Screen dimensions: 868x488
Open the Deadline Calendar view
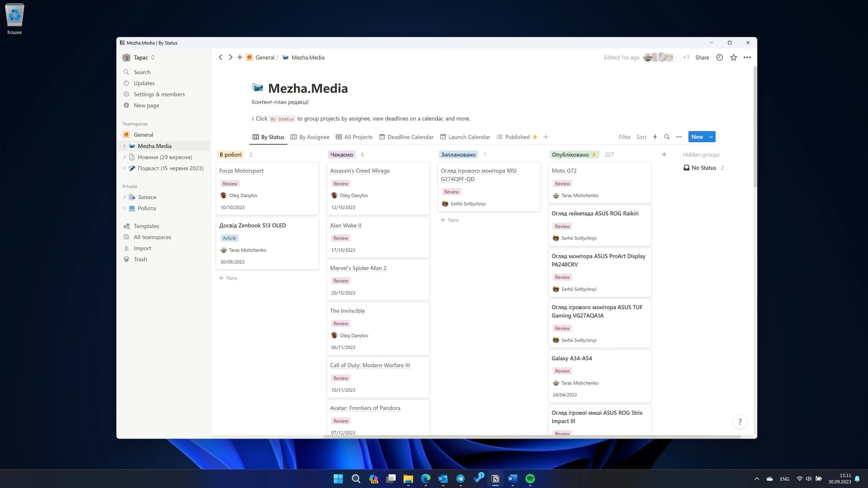pyautogui.click(x=406, y=137)
